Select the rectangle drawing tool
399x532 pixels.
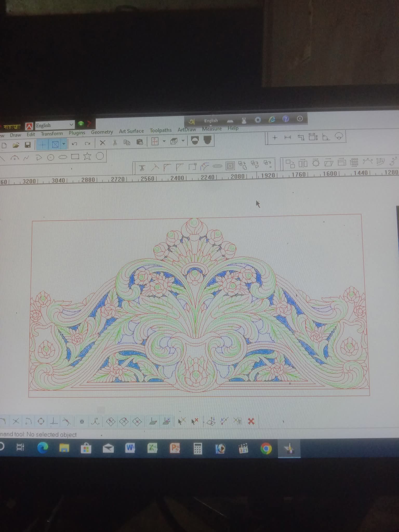(x=75, y=157)
